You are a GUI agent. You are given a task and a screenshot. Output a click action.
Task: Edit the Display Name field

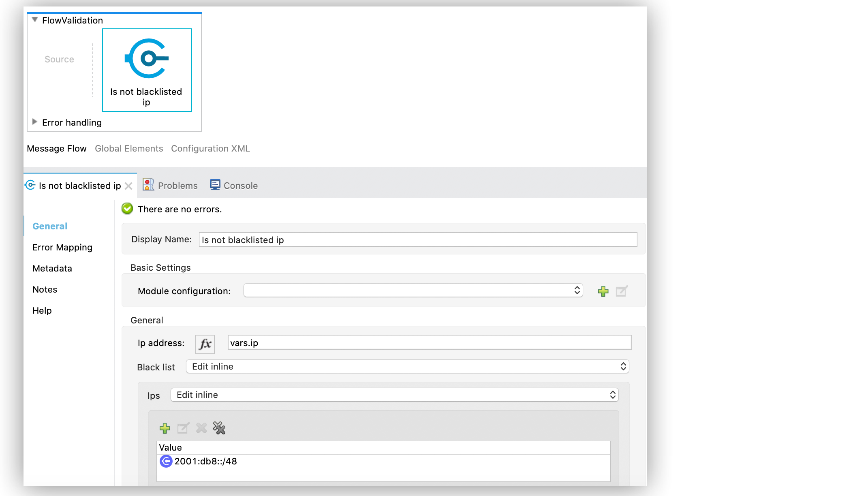[418, 239]
